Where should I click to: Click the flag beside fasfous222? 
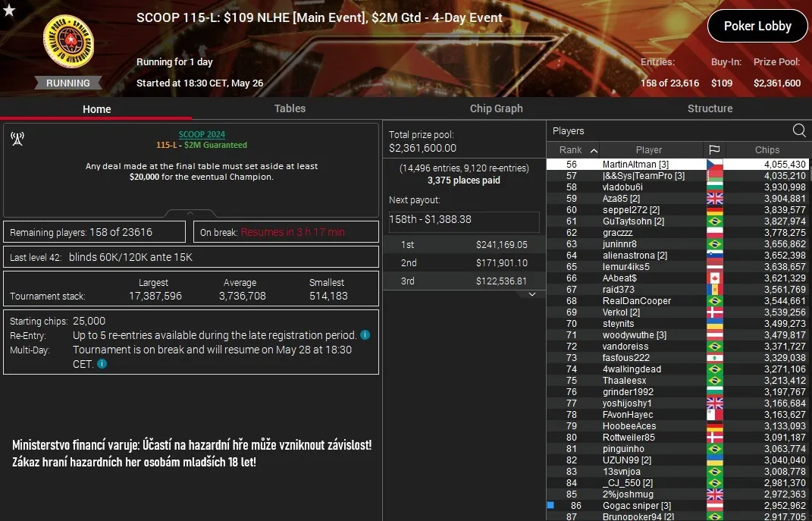pos(715,358)
